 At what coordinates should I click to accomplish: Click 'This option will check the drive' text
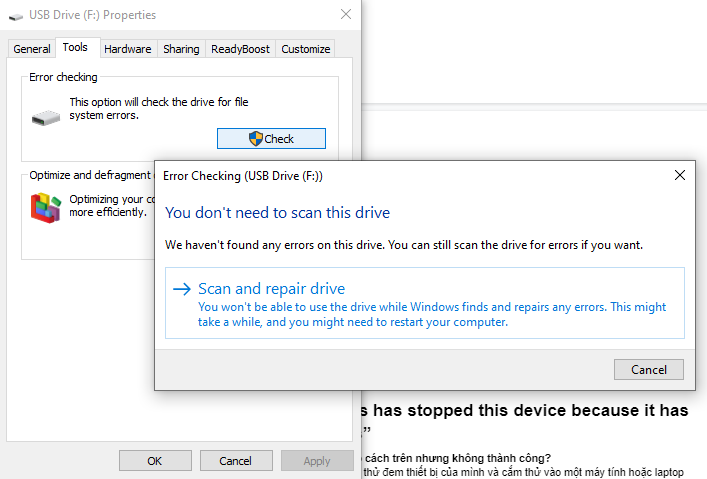(159, 108)
